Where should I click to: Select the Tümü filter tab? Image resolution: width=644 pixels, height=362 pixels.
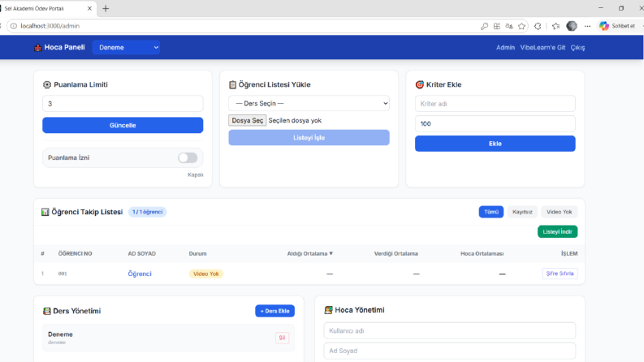coord(491,212)
